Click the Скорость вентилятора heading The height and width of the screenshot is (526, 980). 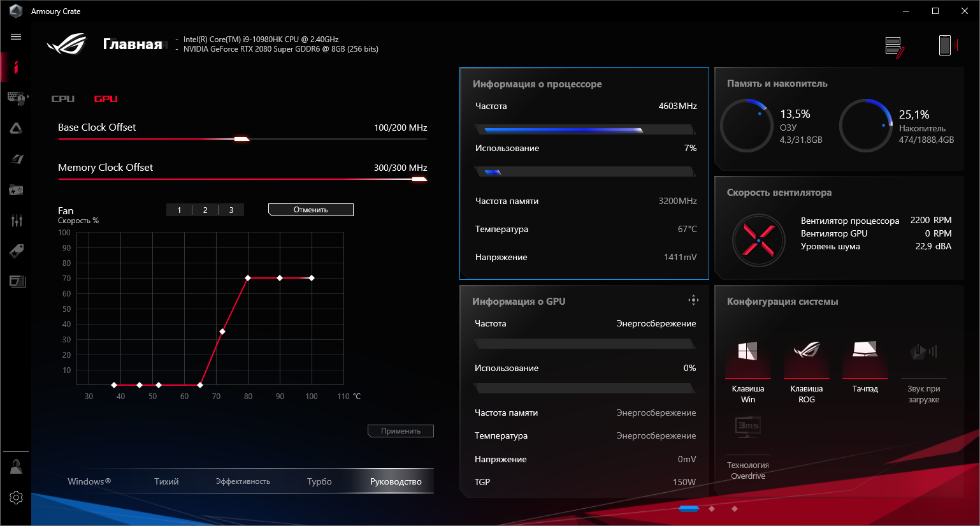[779, 193]
